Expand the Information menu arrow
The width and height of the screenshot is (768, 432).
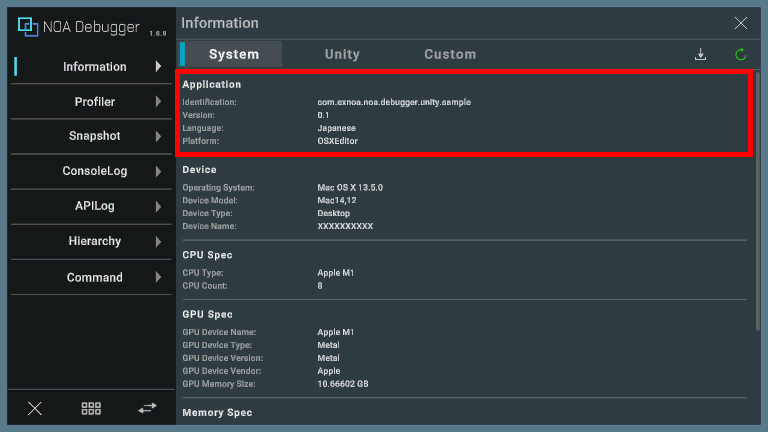coord(158,66)
